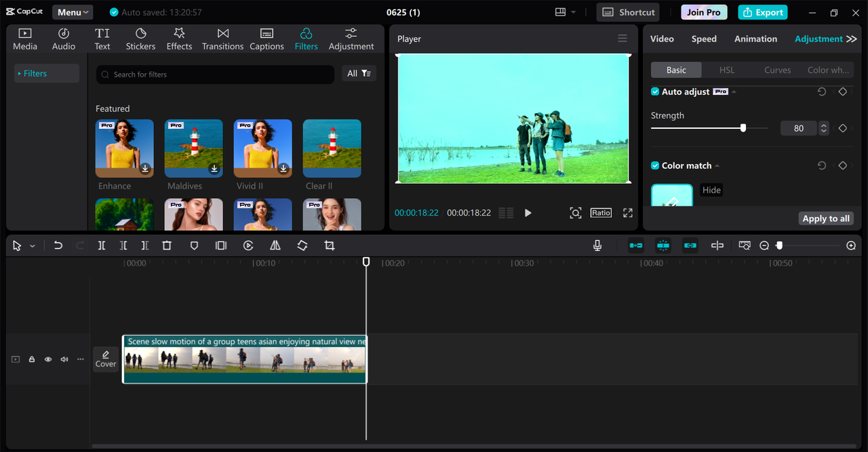Play the video in the Player
This screenshot has height=452, width=868.
point(528,213)
